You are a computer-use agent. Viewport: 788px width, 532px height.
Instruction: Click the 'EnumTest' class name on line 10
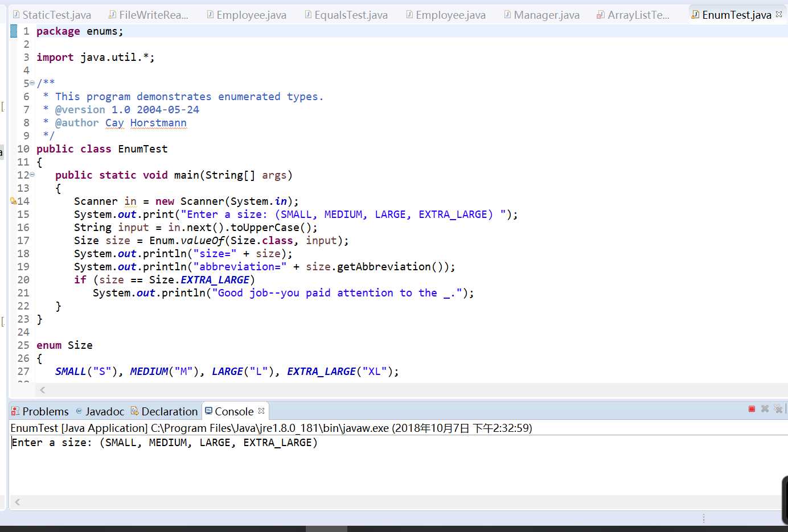(x=143, y=149)
